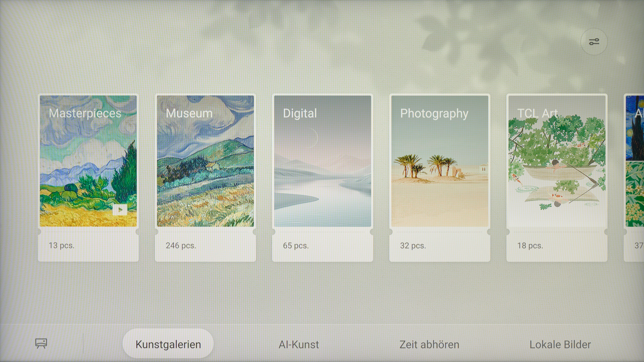This screenshot has height=362, width=644.
Task: Click the 18 pcs. count label
Action: [530, 245]
